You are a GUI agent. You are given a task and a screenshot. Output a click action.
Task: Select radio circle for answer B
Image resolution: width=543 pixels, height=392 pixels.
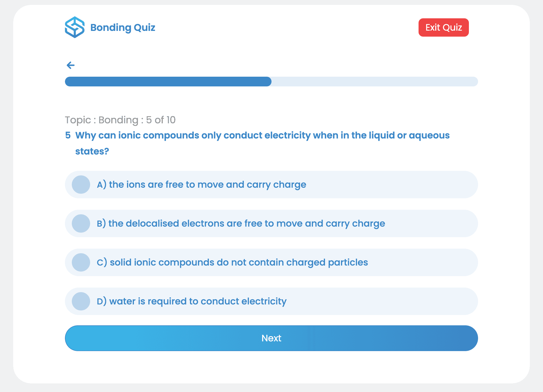click(81, 223)
